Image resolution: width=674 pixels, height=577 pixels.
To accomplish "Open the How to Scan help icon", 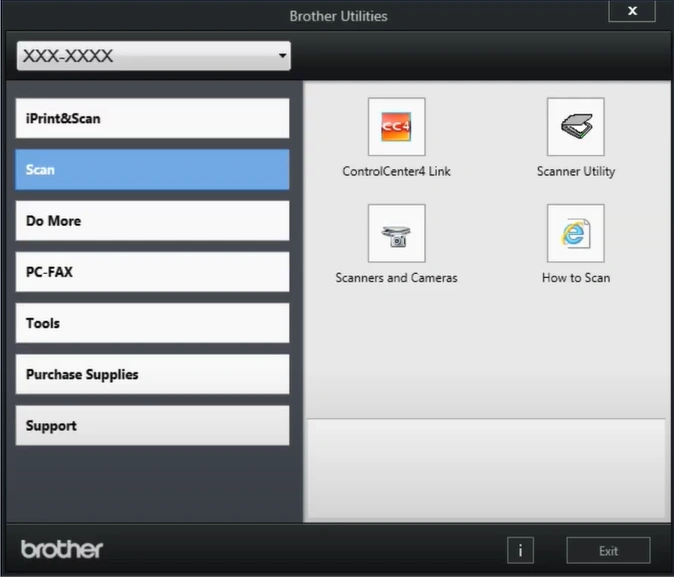I will (x=575, y=234).
